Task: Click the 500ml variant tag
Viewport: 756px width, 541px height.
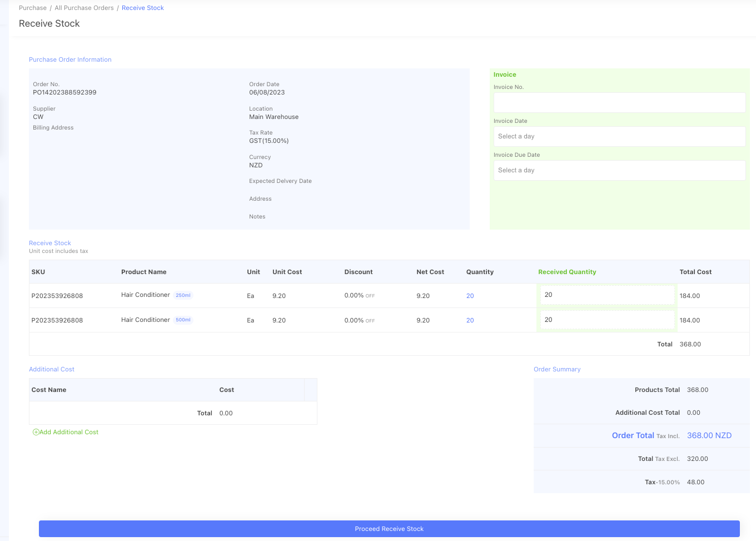Action: (183, 320)
